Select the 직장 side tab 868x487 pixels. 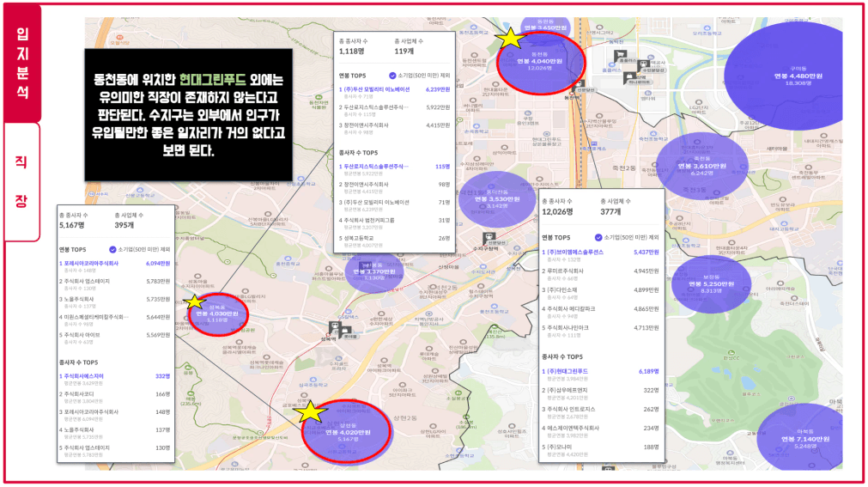(x=22, y=182)
